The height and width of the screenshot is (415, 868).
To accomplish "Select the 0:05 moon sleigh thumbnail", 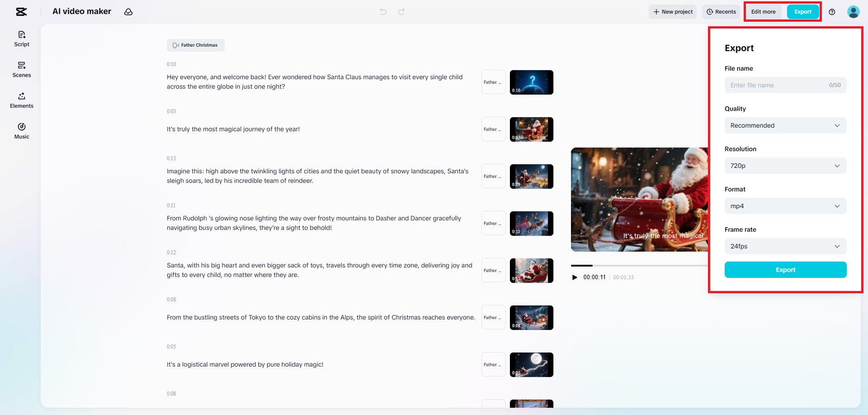I will 532,365.
